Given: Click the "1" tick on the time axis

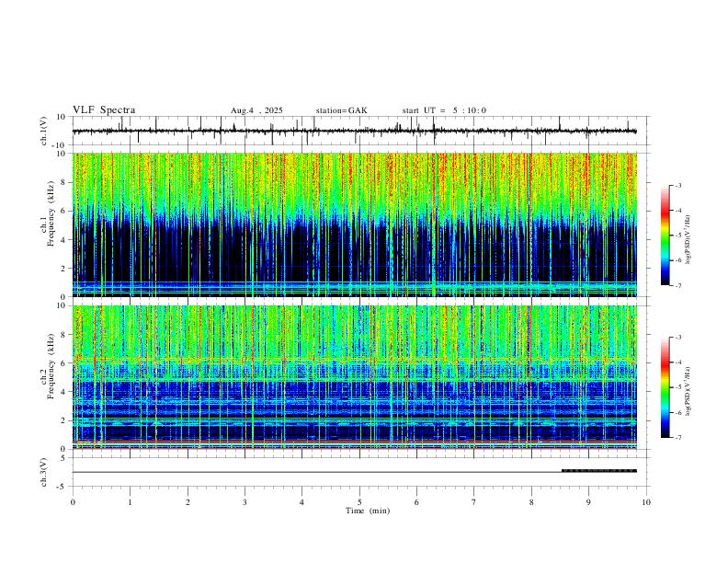Looking at the screenshot, I should click(130, 502).
